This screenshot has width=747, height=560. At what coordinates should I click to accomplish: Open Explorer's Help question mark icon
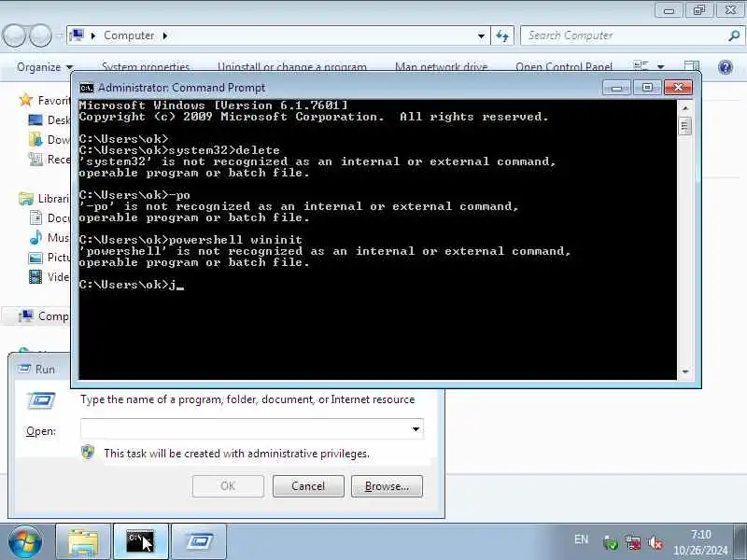pos(726,67)
